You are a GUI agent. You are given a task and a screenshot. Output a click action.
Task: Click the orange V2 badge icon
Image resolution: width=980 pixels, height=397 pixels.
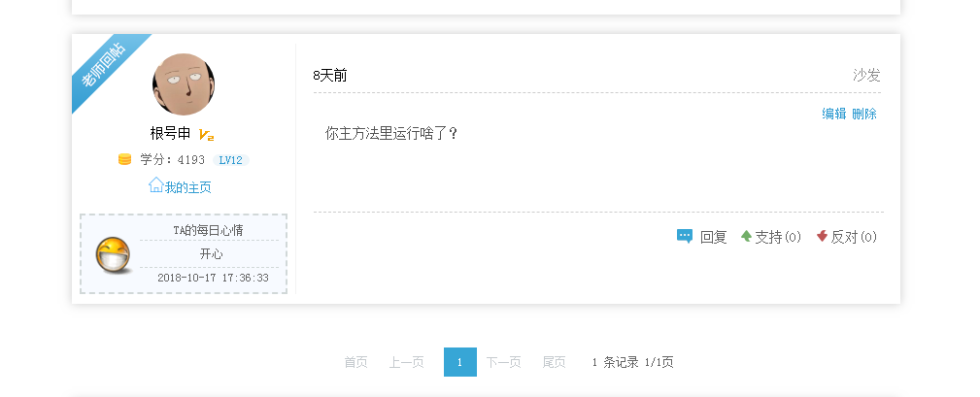206,134
